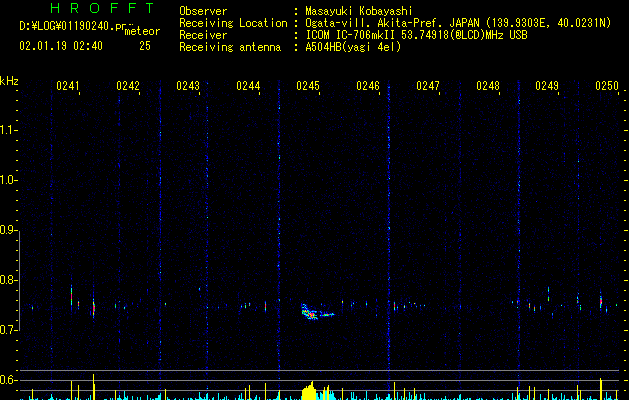Click the 0.6 kHz axis label
This screenshot has width=629, height=400.
9,380
